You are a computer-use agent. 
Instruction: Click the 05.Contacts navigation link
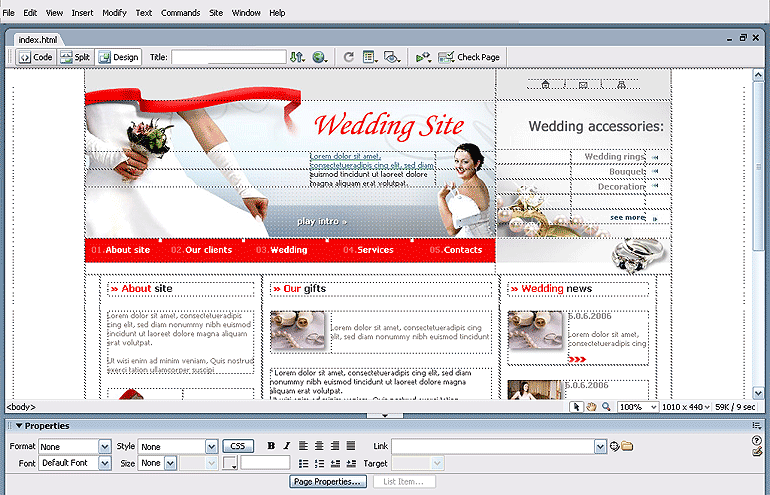pyautogui.click(x=456, y=250)
